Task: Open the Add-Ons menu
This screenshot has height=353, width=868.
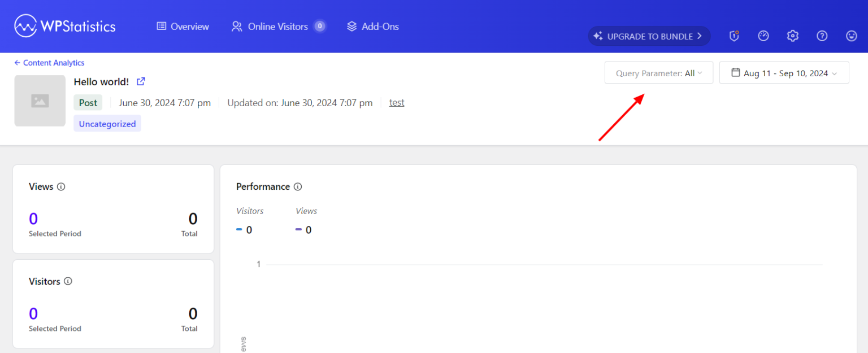Action: [x=372, y=26]
